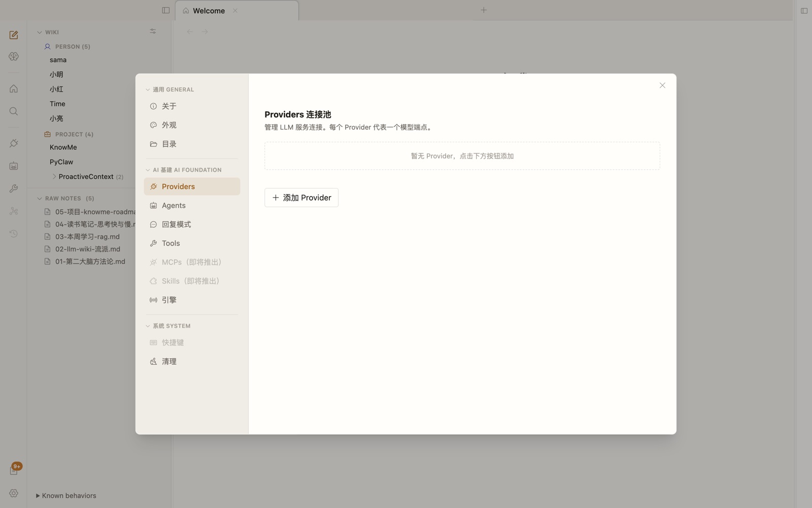Close the settings dialog
This screenshot has width=812, height=508.
(662, 85)
